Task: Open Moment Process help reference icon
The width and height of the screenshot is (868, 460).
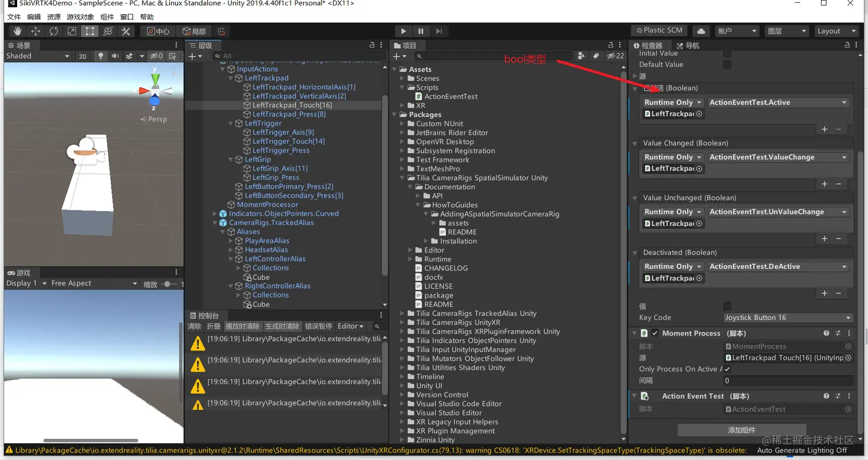Action: tap(826, 333)
